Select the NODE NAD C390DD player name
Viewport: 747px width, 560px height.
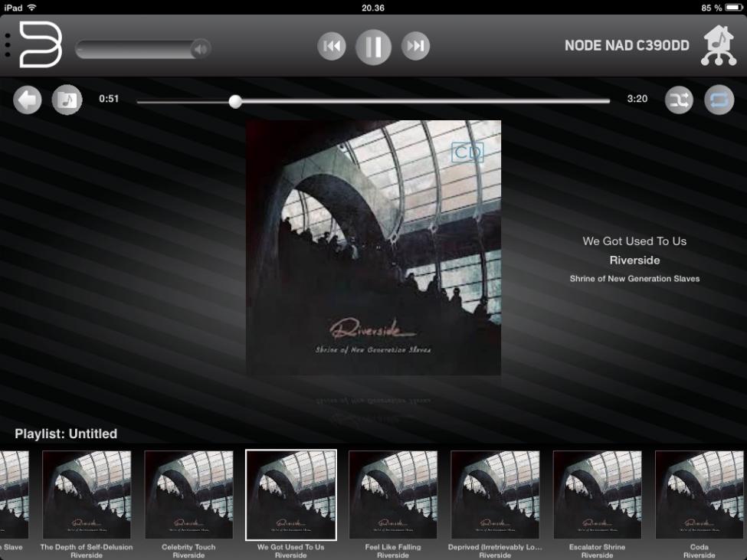[627, 46]
